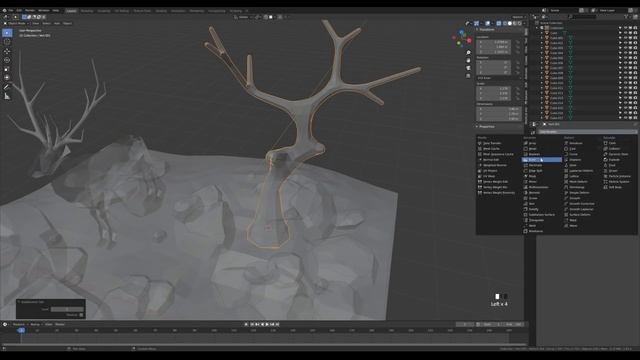
Task: Choose the Solidify modifier
Action: tap(534, 209)
